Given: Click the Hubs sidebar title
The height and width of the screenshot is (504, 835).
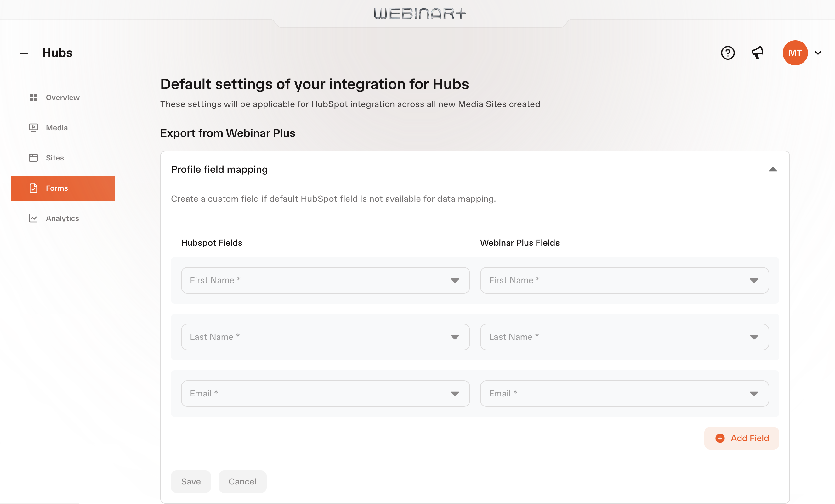Looking at the screenshot, I should point(57,53).
